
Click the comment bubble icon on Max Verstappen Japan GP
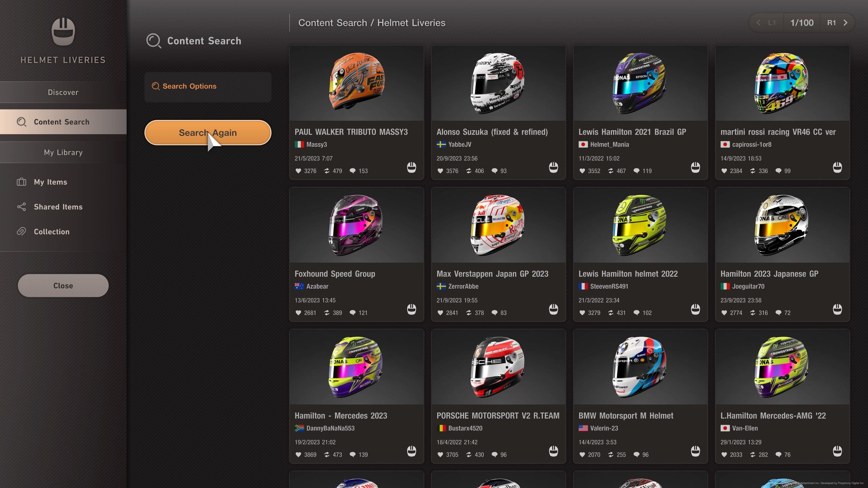click(x=494, y=313)
